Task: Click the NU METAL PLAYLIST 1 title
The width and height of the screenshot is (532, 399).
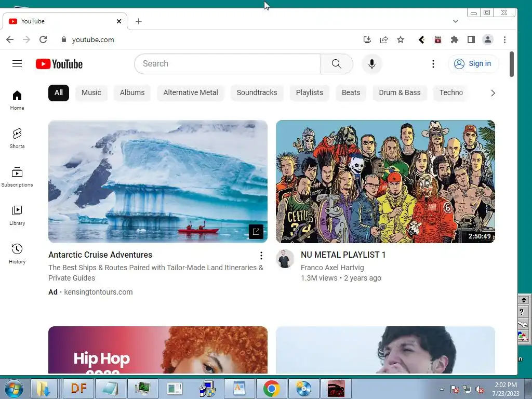Action: click(343, 255)
